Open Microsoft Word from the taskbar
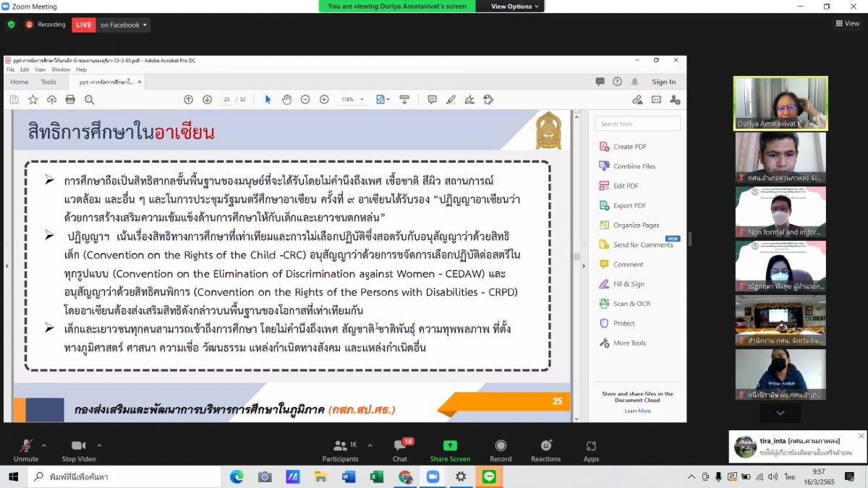The height and width of the screenshot is (488, 868). coord(349,477)
